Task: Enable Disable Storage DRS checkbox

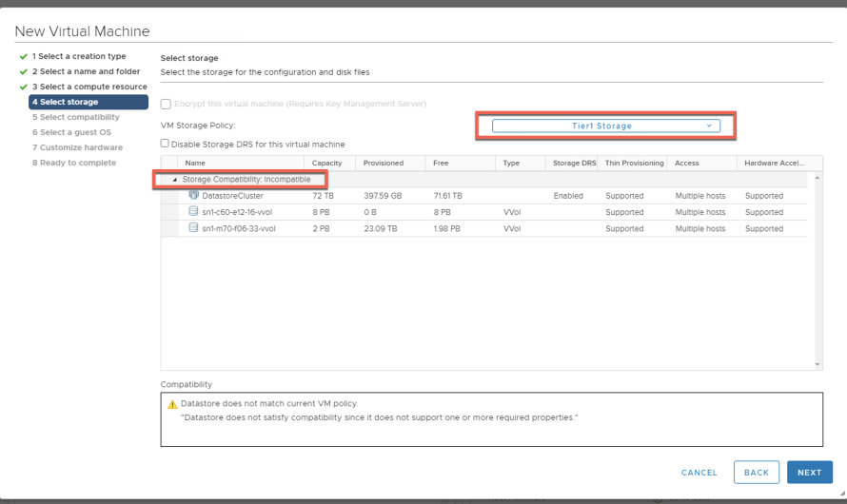Action: [x=166, y=144]
